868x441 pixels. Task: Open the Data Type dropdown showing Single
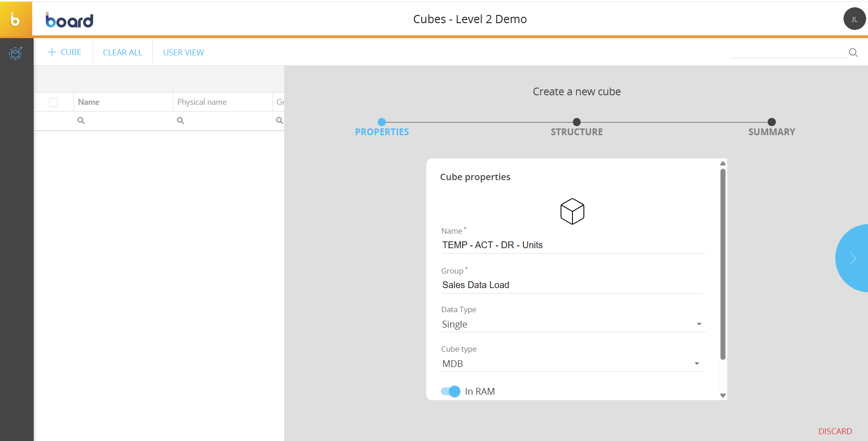(573, 324)
